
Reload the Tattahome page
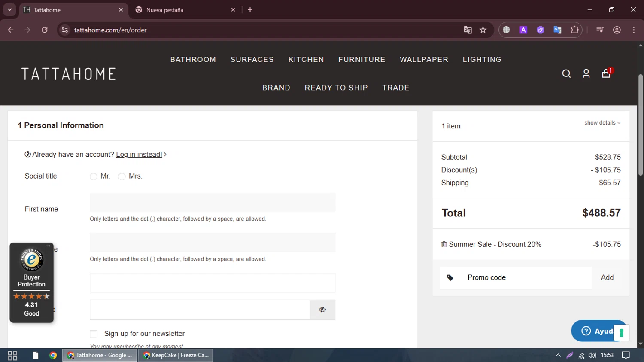[x=45, y=30]
